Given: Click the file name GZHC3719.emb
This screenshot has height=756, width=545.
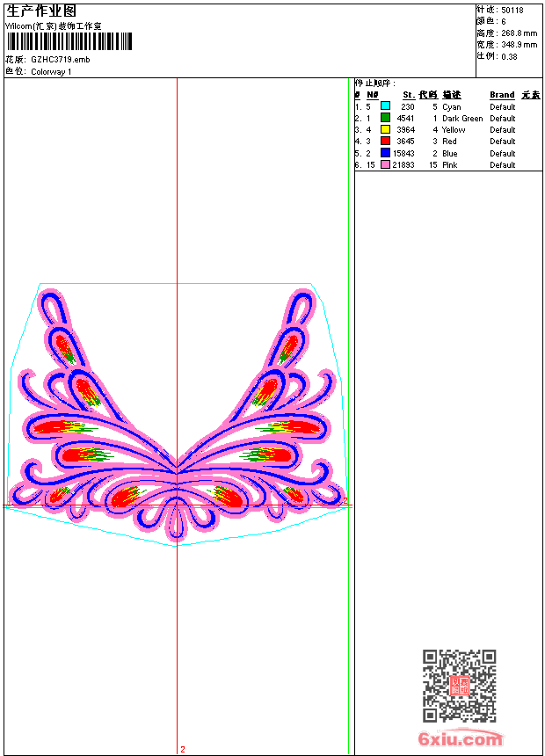Looking at the screenshot, I should 61,60.
